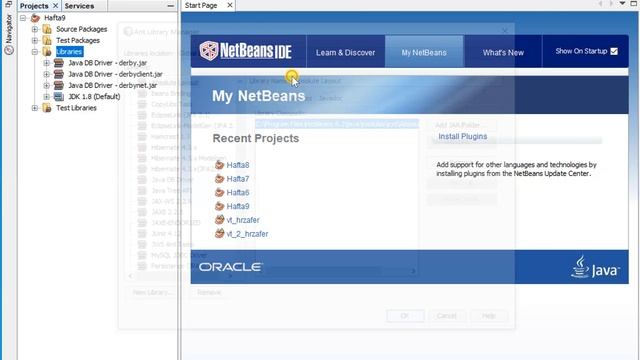The height and width of the screenshot is (360, 640).
Task: Select Source Packages label in tree
Action: (82, 29)
